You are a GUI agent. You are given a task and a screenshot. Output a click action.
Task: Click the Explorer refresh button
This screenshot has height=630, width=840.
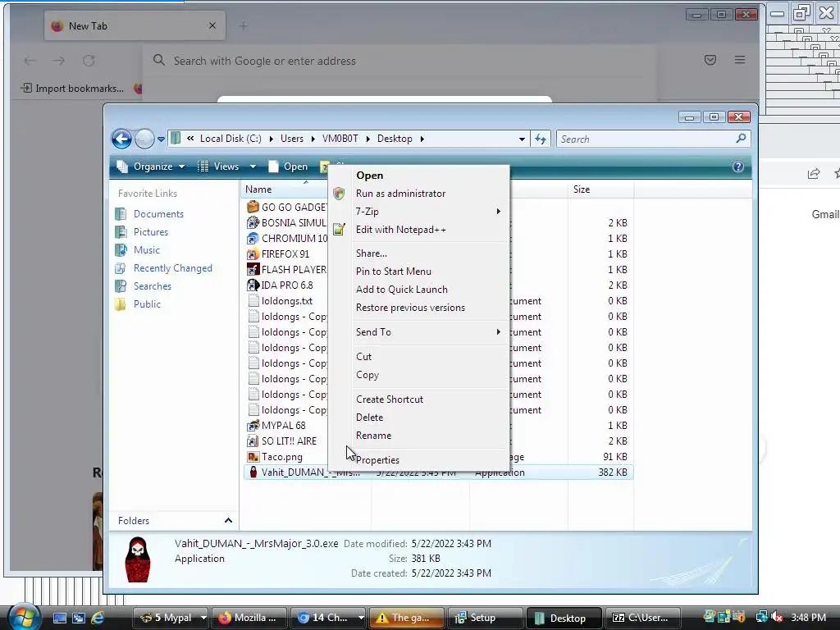coord(540,139)
